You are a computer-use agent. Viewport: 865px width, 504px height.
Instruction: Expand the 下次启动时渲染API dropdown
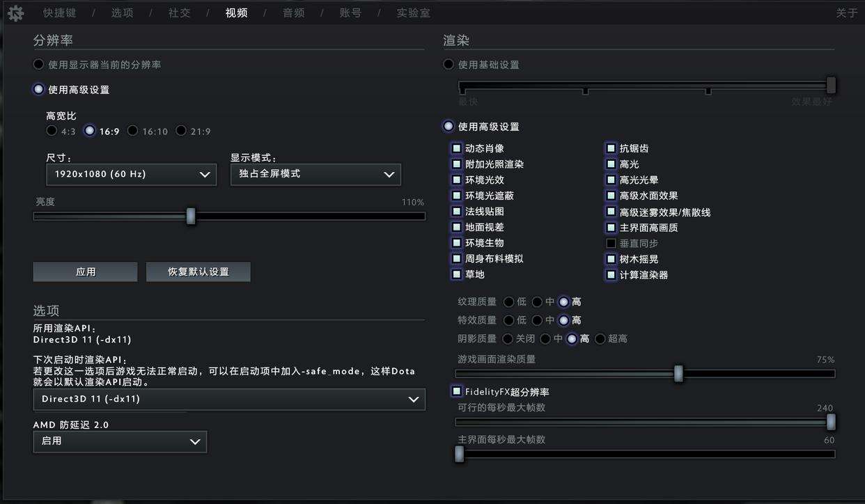229,400
